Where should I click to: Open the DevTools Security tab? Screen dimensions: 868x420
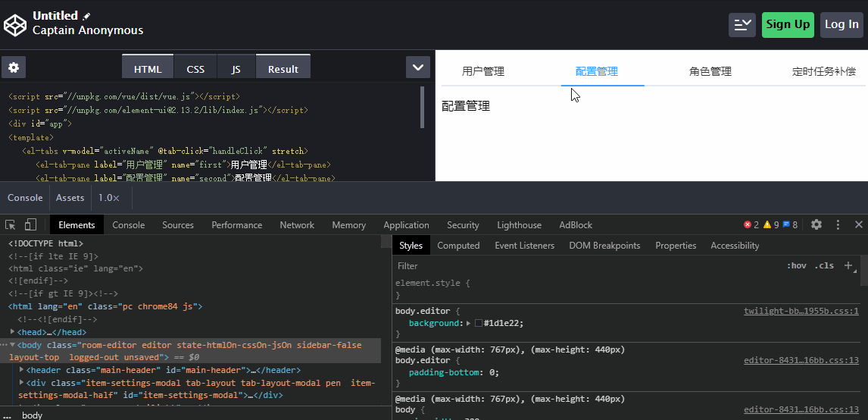463,224
